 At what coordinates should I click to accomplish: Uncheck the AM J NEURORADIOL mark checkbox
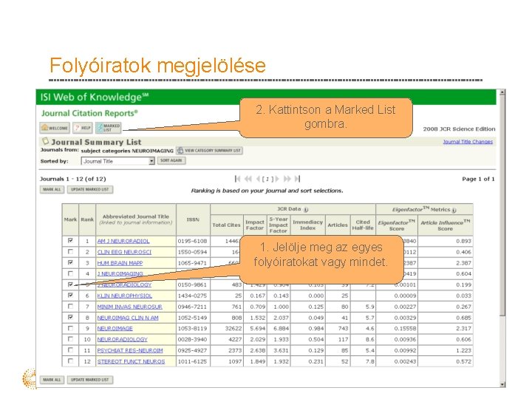[71, 241]
